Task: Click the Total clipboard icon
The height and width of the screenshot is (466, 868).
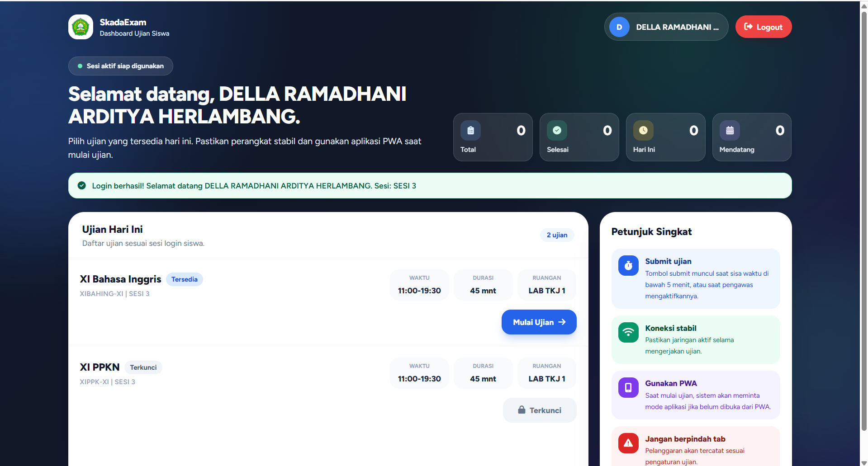Action: point(470,131)
